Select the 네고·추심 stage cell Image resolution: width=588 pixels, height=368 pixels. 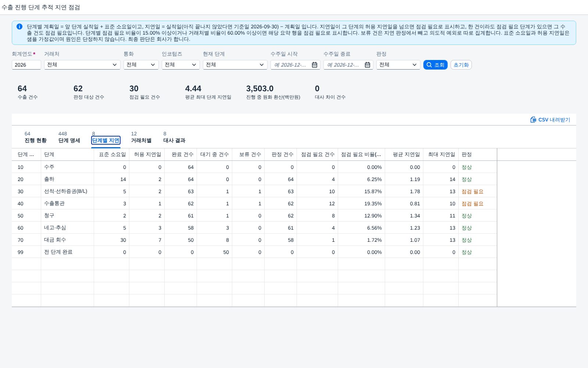tap(68, 228)
